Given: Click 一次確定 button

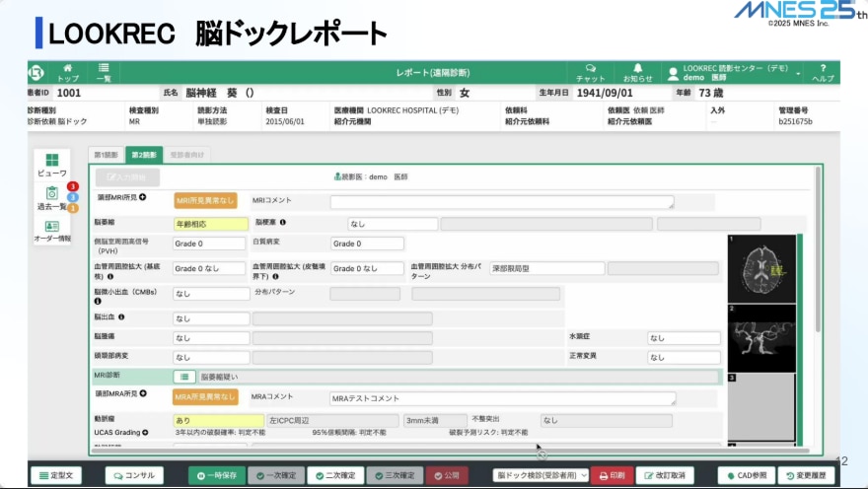Looking at the screenshot, I should [276, 475].
